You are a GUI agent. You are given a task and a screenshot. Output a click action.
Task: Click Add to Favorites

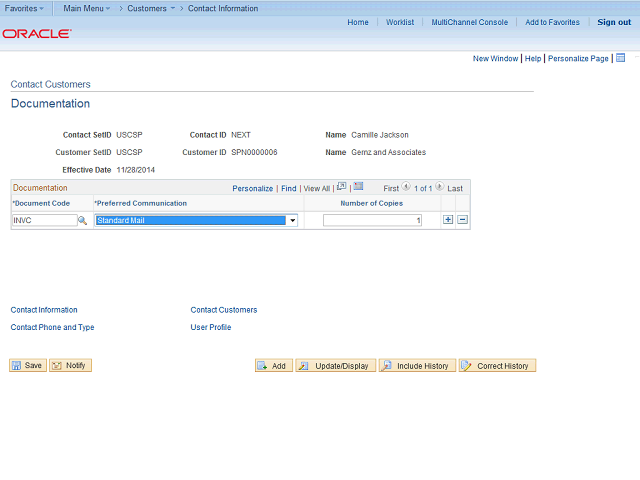pyautogui.click(x=552, y=22)
